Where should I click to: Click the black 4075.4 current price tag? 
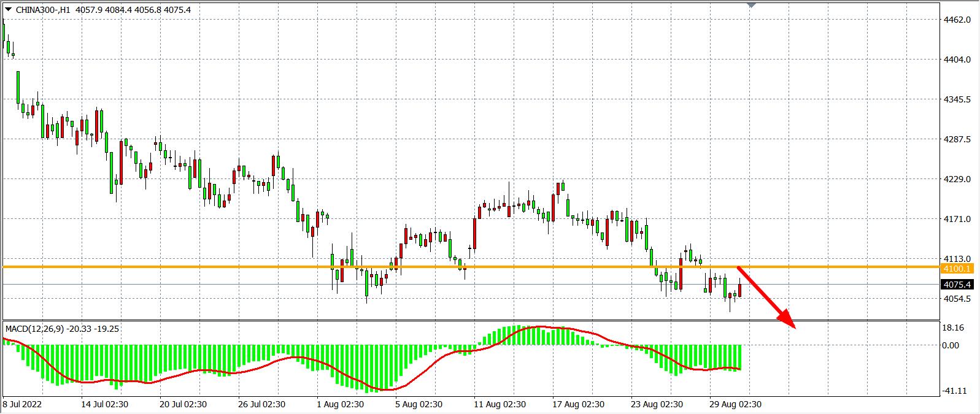coord(957,285)
